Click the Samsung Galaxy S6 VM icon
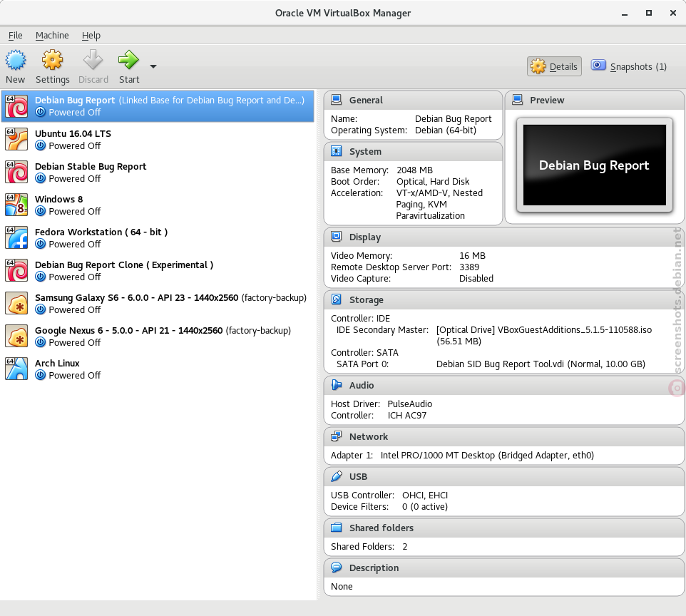 point(16,303)
